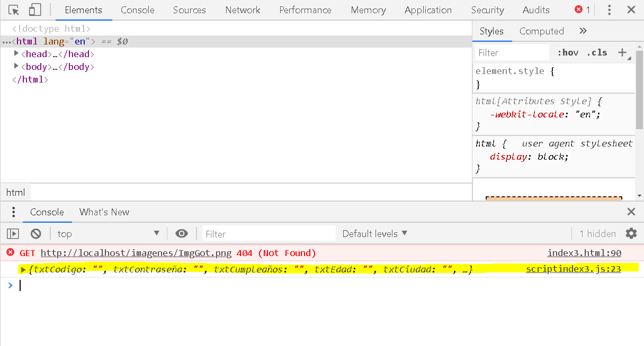Open the ImgGot.png URL link
This screenshot has width=644, height=346.
pyautogui.click(x=137, y=253)
